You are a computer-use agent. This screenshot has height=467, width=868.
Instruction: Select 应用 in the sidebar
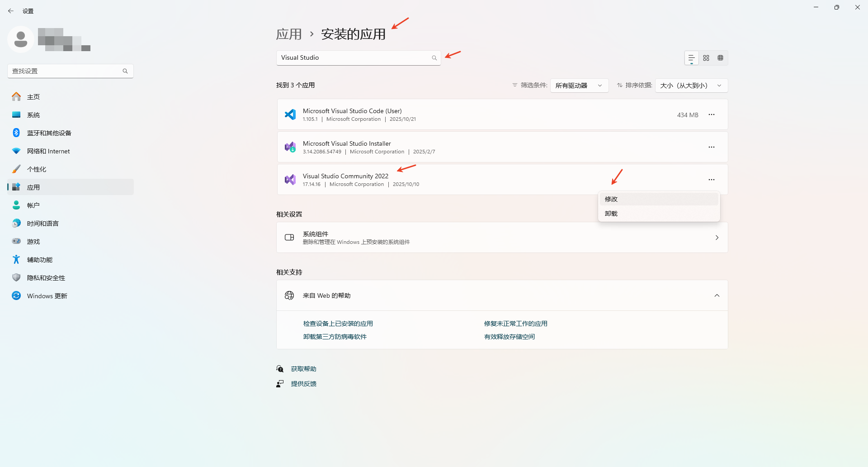71,187
